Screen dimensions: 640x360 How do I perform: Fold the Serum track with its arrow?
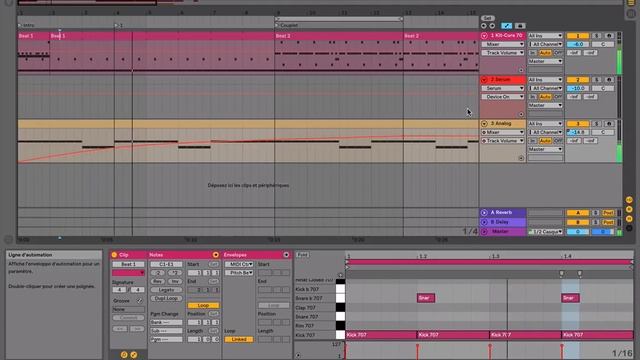click(484, 80)
